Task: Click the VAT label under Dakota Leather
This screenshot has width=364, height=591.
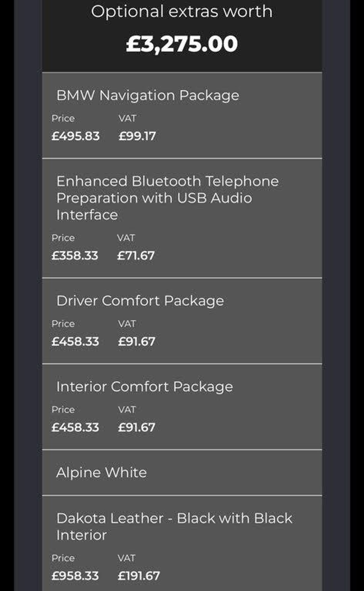Action: (126, 558)
